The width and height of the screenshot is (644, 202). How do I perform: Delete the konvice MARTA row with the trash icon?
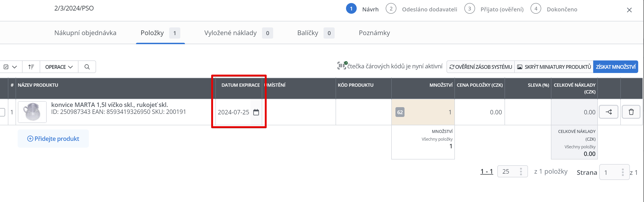click(631, 112)
